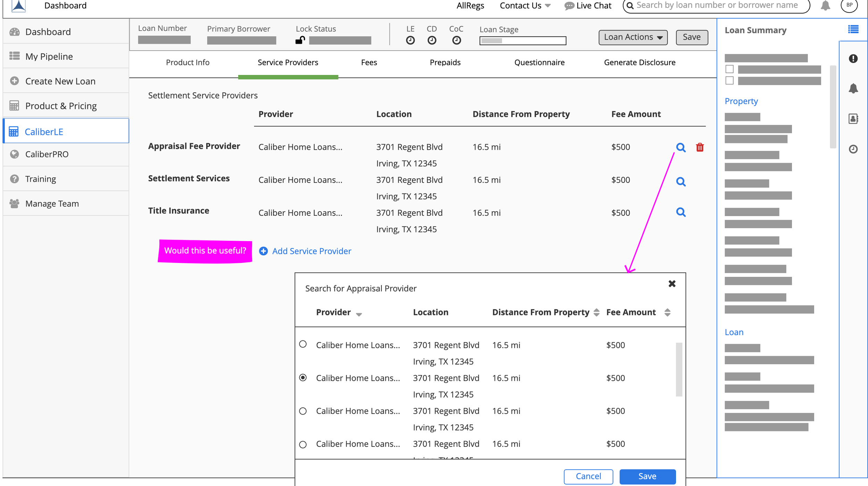Delete the Appraisal Fee Provider with trash icon
This screenshot has width=868, height=486.
pos(700,147)
